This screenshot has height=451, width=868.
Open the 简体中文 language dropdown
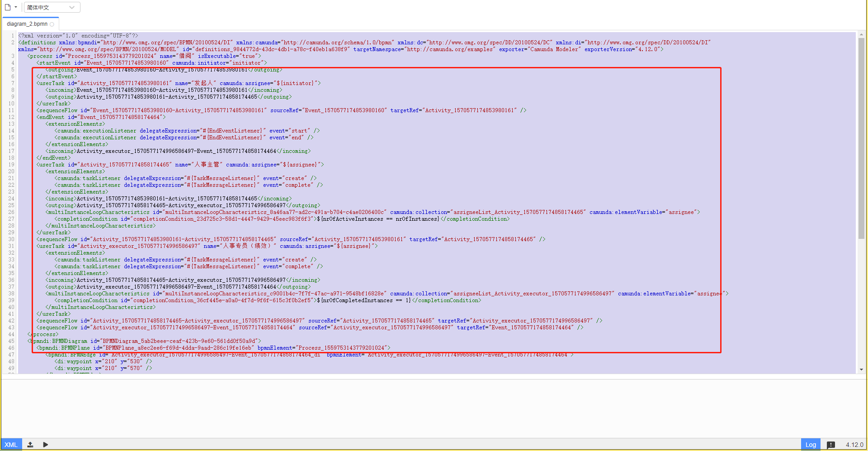[52, 7]
